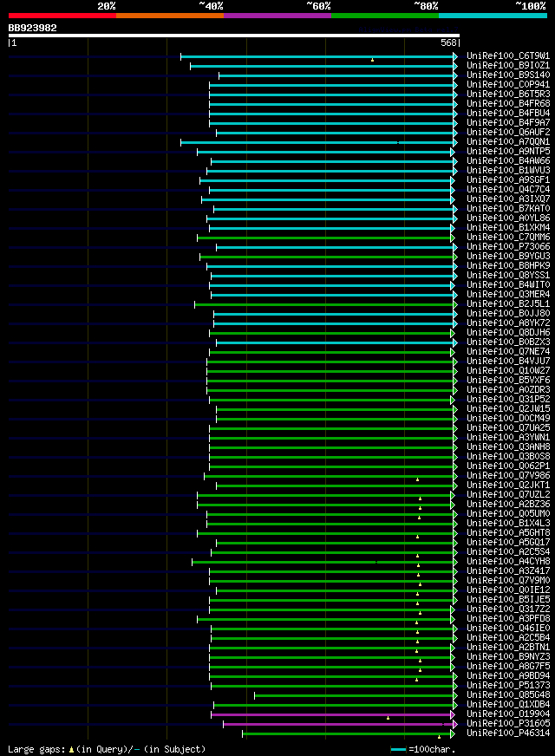Select the UniRef100_A0YL86 label

pyautogui.click(x=508, y=218)
